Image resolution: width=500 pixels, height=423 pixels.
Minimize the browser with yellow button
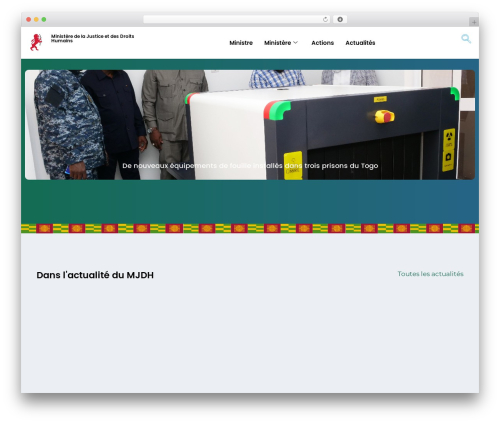[x=36, y=20]
